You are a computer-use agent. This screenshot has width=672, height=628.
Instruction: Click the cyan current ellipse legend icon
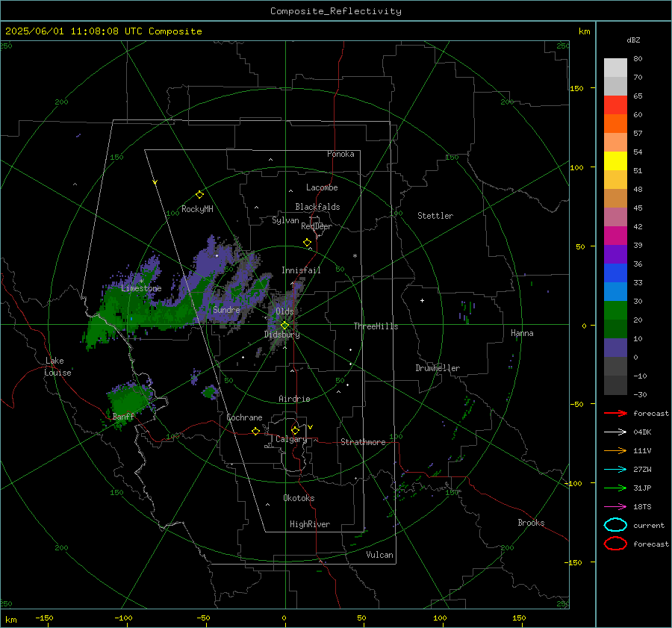click(x=615, y=525)
